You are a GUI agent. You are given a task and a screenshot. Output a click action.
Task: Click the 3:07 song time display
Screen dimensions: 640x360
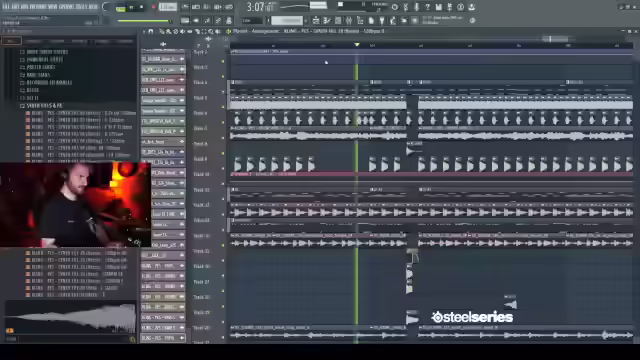pos(260,7)
